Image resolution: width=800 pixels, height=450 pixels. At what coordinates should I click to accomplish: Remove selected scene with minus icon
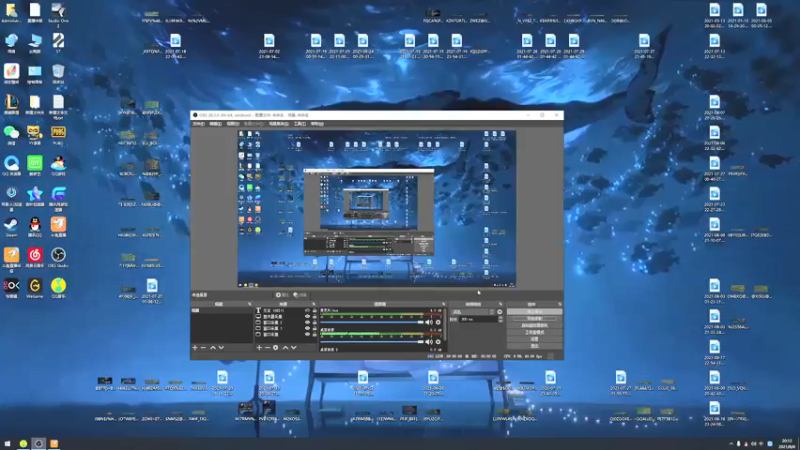point(203,347)
